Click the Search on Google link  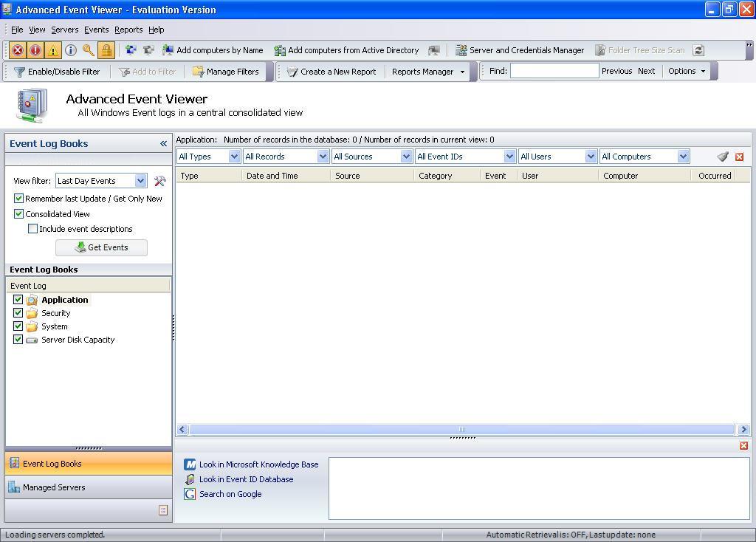[230, 494]
